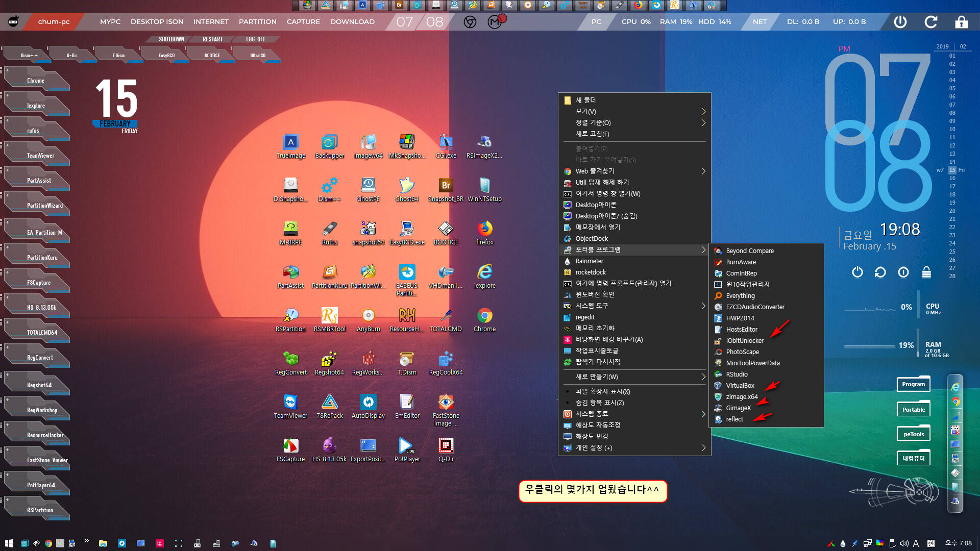
Task: Open the BOOTICE desktop icon
Action: (446, 233)
